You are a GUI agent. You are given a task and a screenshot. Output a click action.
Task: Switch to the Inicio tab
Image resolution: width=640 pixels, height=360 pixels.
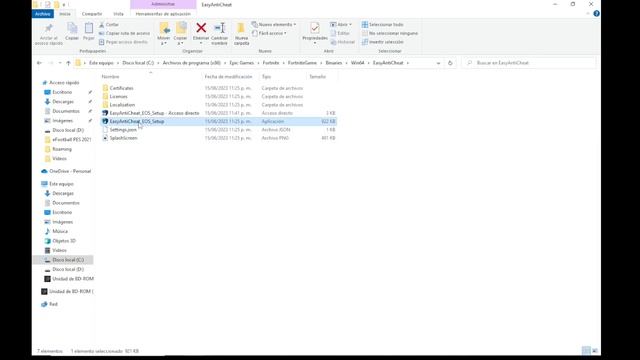[65, 14]
